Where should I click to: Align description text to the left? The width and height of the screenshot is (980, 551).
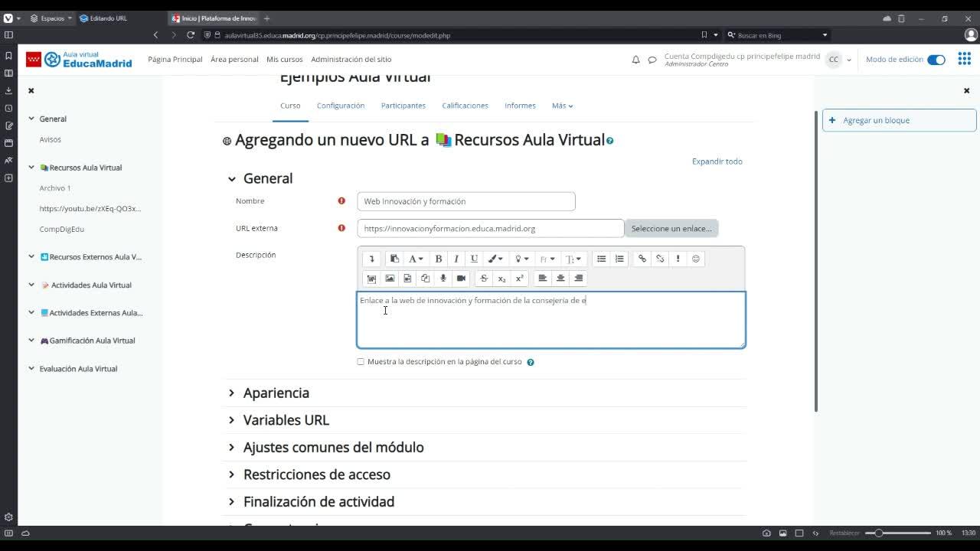click(543, 279)
